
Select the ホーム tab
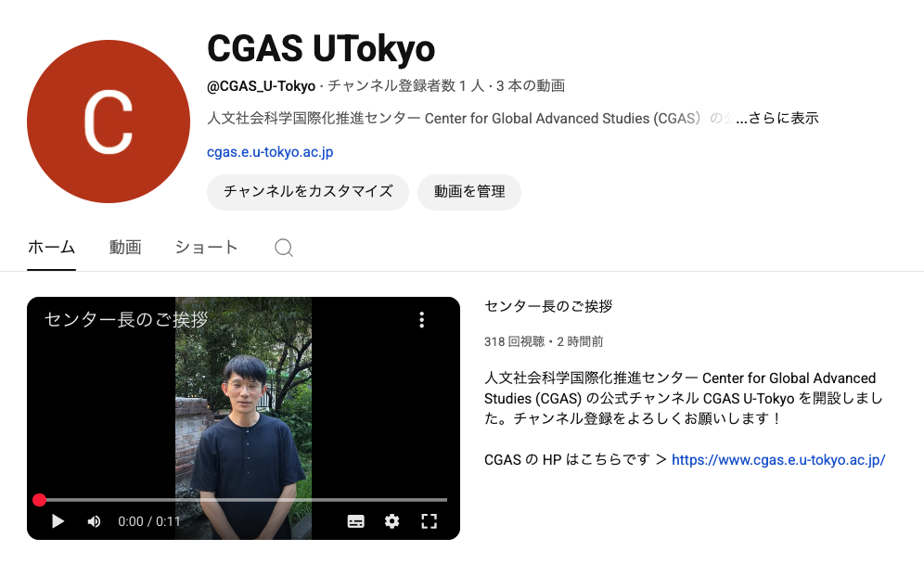click(51, 247)
